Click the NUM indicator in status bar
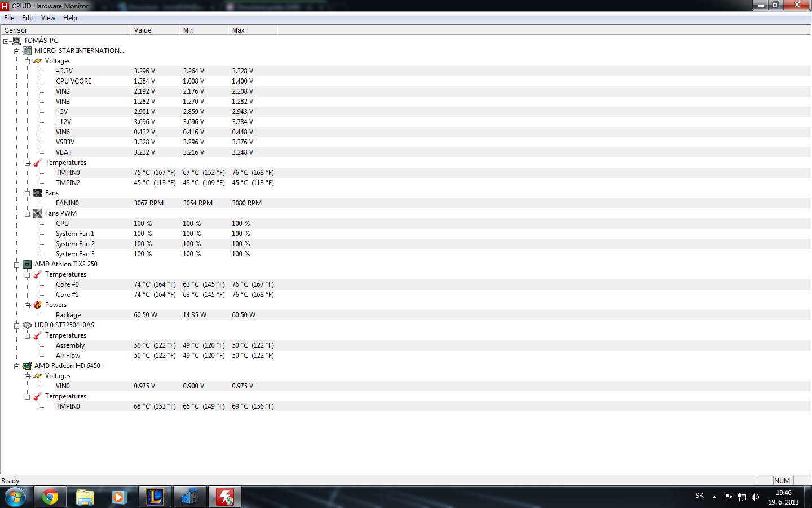 (x=782, y=481)
